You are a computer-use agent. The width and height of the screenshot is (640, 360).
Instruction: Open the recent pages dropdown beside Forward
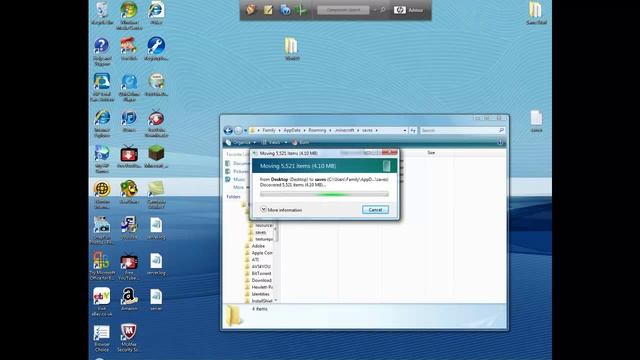coord(245,130)
